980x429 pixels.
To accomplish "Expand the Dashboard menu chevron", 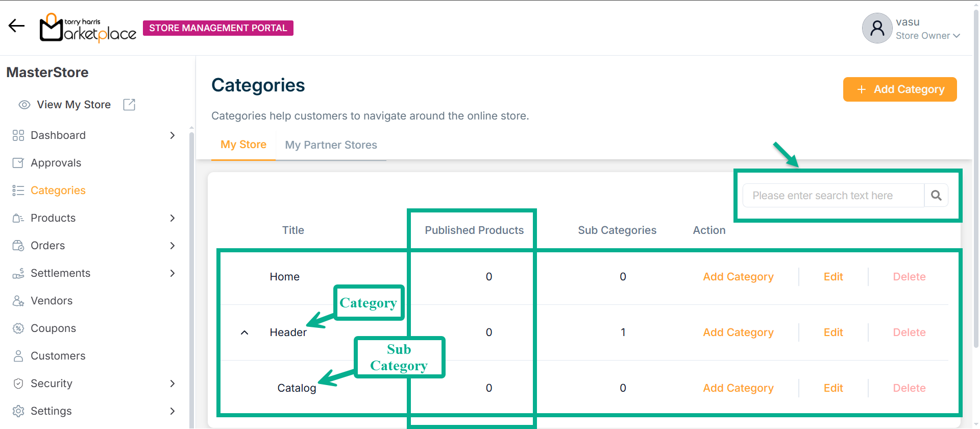I will (x=173, y=135).
